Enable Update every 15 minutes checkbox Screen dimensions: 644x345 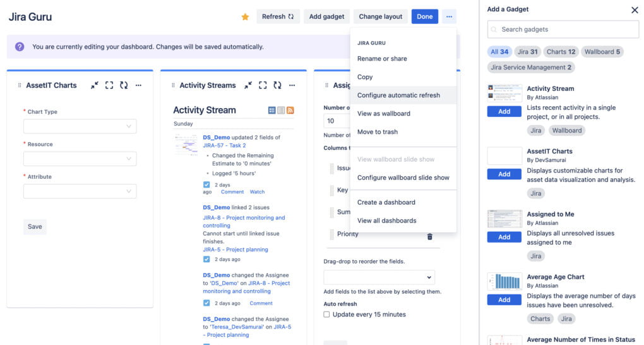point(326,315)
